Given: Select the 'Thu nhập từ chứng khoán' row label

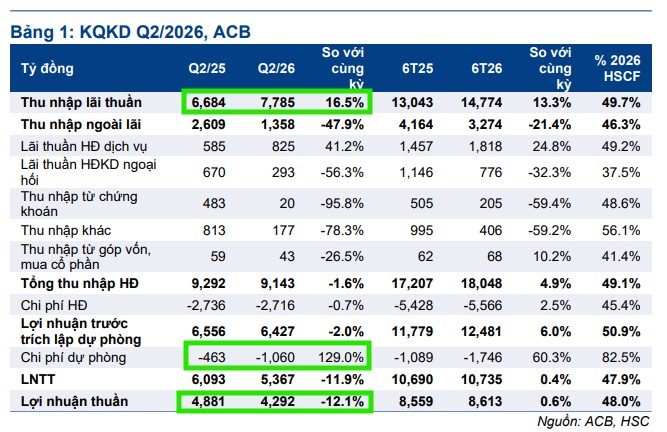Looking at the screenshot, I should [x=79, y=204].
